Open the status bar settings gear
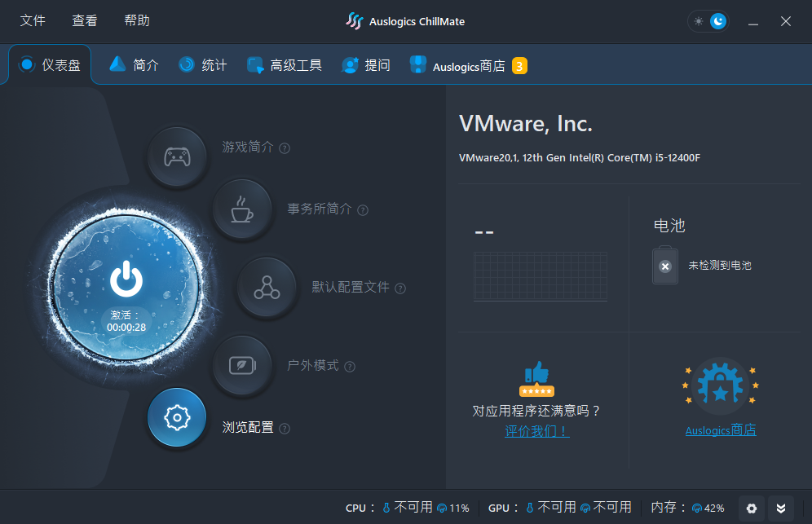The width and height of the screenshot is (812, 524). coord(752,509)
